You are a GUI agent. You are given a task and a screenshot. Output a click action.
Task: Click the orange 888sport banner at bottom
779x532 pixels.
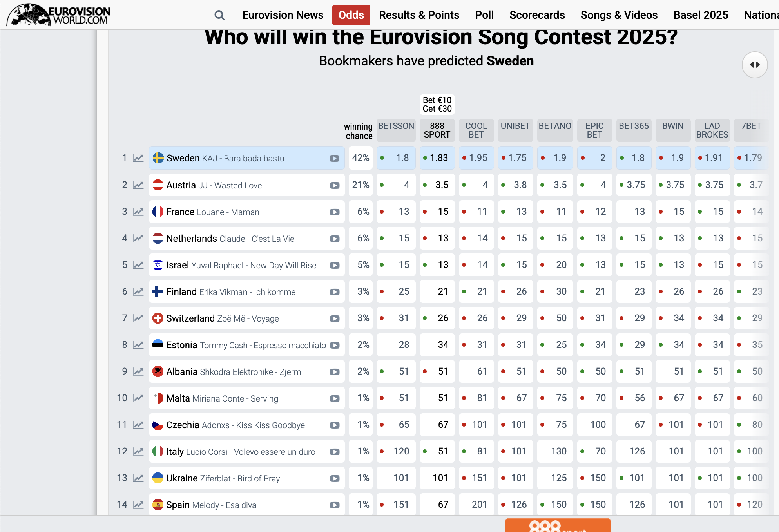557,525
